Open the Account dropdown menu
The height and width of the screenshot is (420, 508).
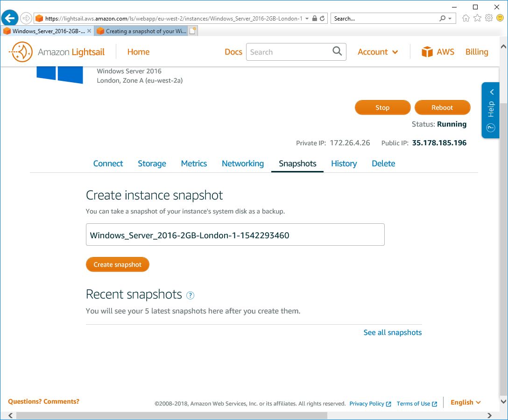click(x=378, y=52)
